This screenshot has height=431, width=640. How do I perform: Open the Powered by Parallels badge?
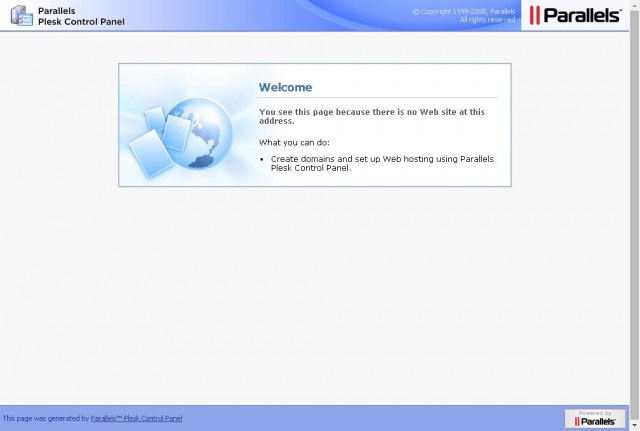point(595,418)
